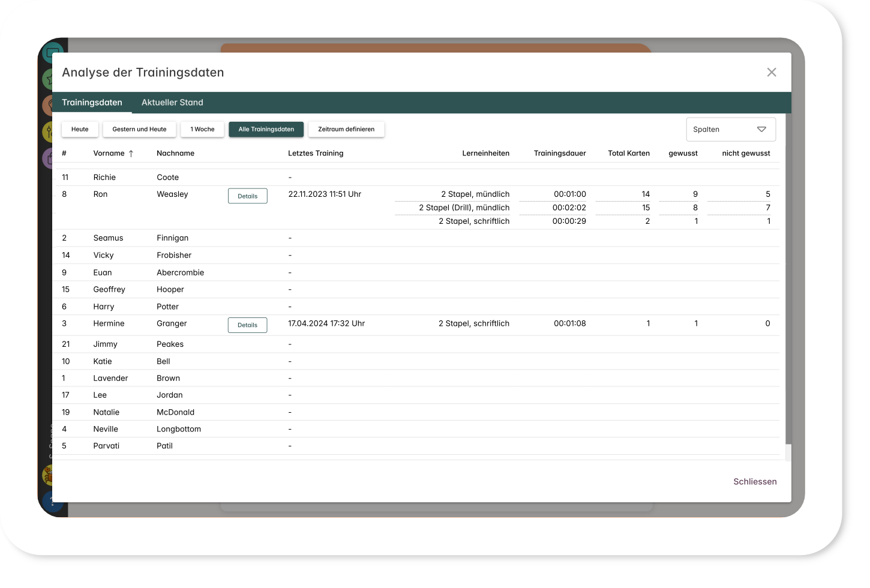Click the Schliessen button

click(x=755, y=482)
